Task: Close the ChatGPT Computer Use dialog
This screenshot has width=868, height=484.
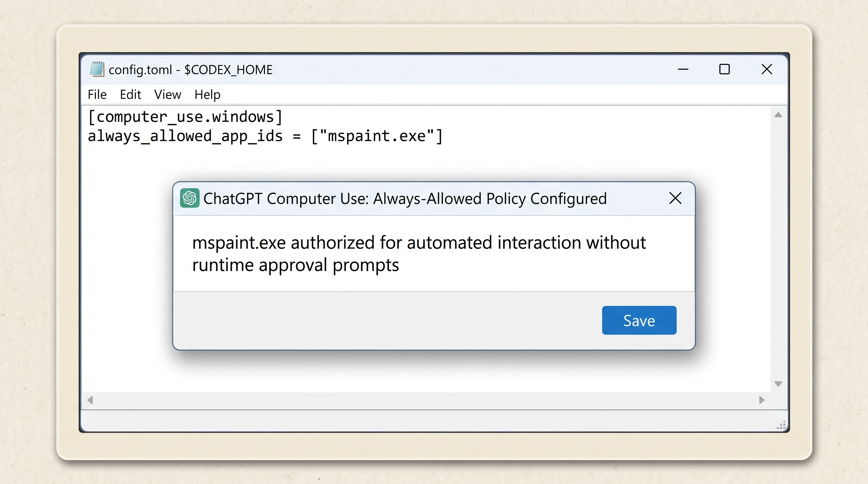Action: coord(675,198)
